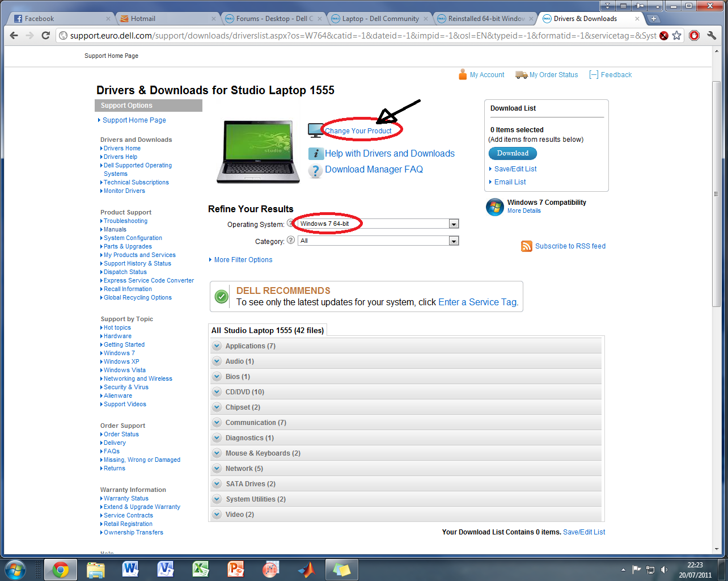728x581 pixels.
Task: Open a new browser tab
Action: coord(653,19)
